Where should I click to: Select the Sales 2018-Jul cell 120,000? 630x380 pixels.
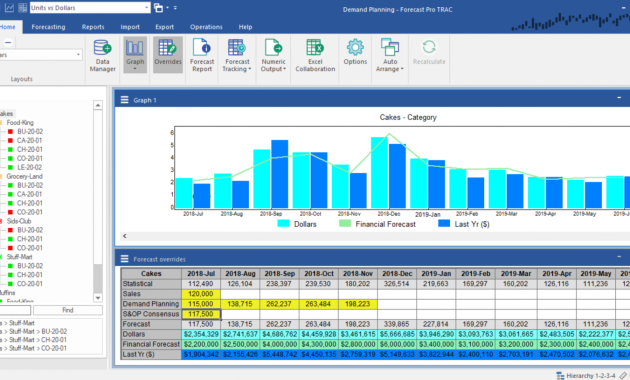(x=200, y=294)
